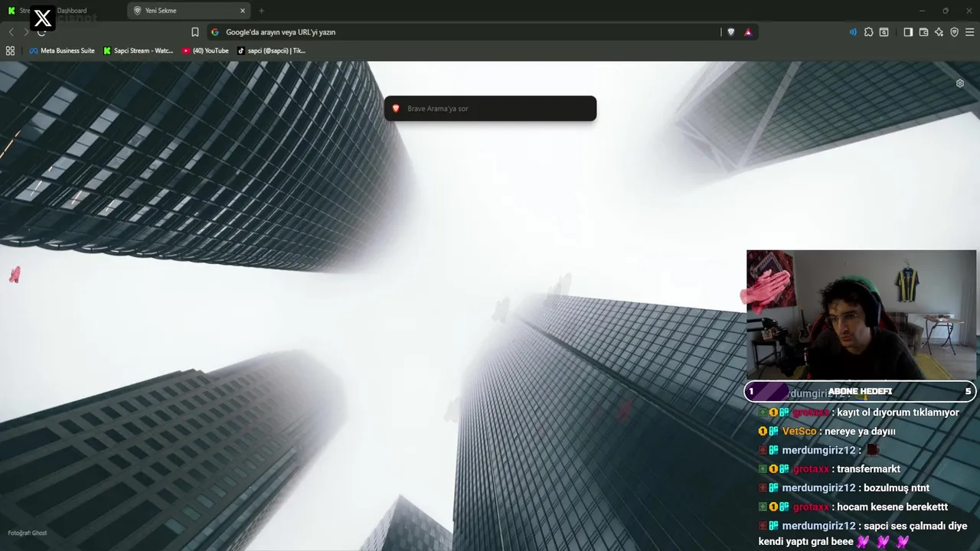Screen dimensions: 980x551
Task: Restore down the browser window
Action: [946, 11]
